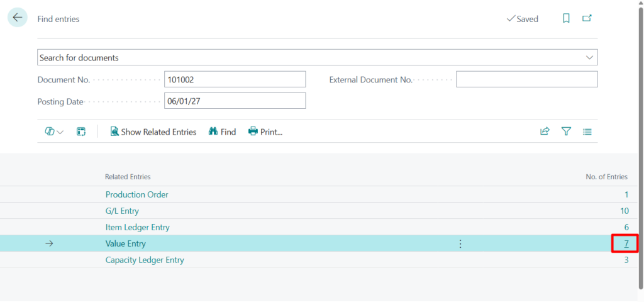Click the Document No. input field
The image size is (644, 302).
[x=235, y=79]
